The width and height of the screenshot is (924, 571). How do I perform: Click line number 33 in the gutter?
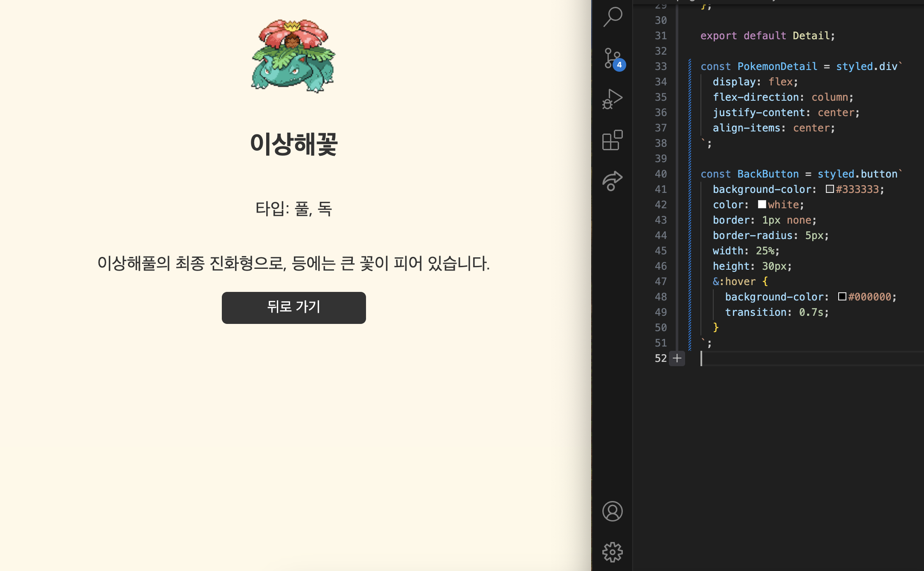[x=661, y=67]
